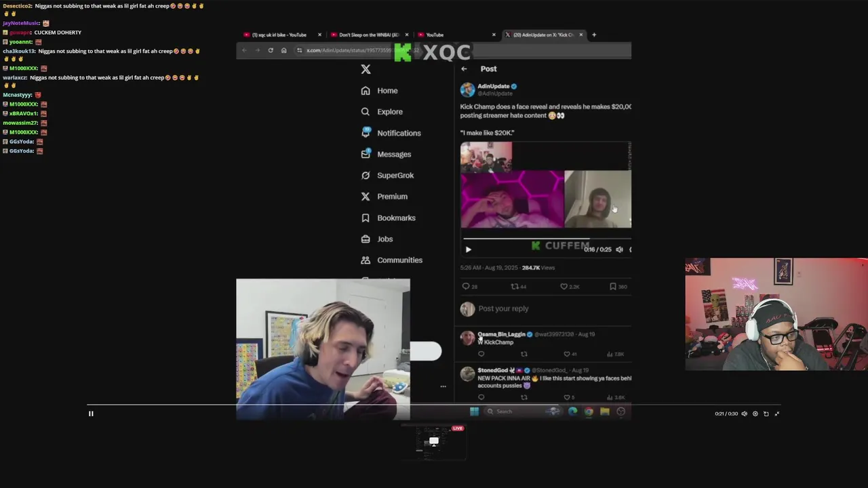
Task: Switch to Don't Sleep on the WNBA tab
Action: (x=370, y=35)
